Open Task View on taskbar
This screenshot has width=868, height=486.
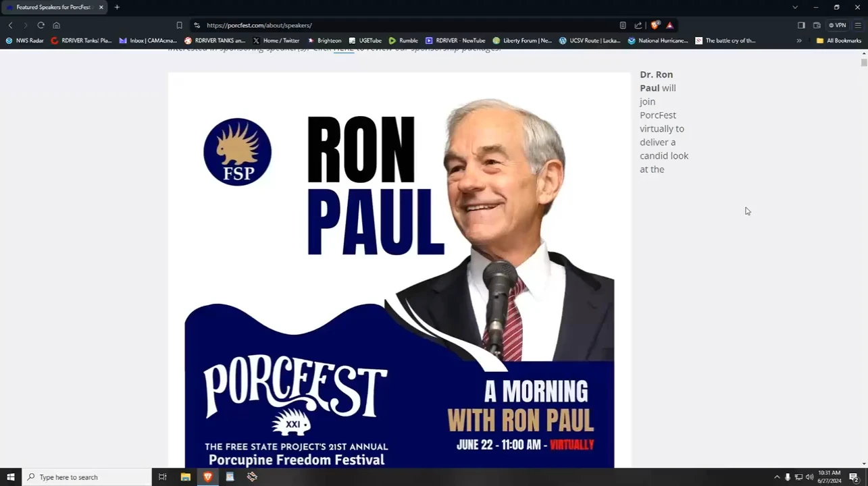(x=163, y=477)
